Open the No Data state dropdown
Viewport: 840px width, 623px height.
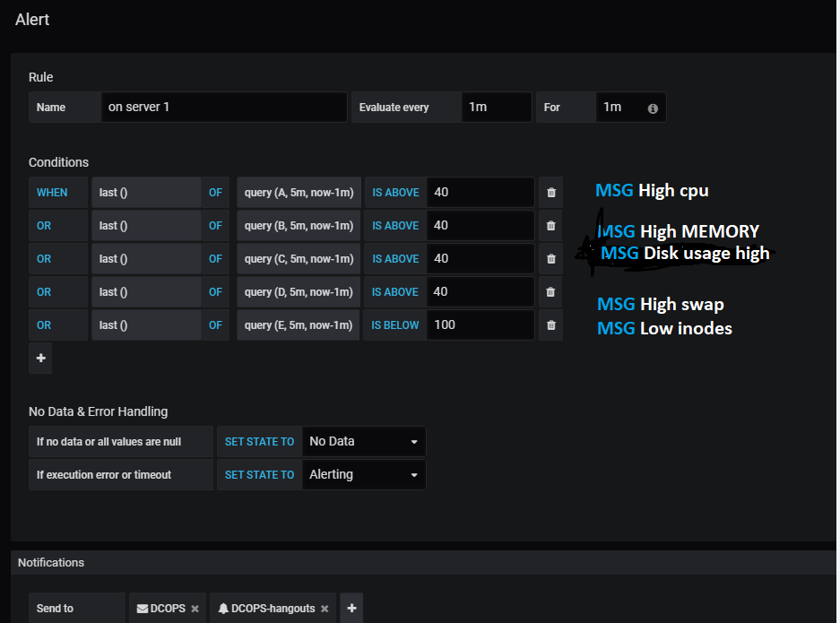[363, 441]
